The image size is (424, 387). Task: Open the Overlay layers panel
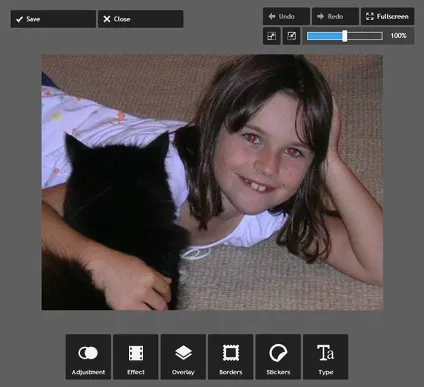(x=183, y=357)
